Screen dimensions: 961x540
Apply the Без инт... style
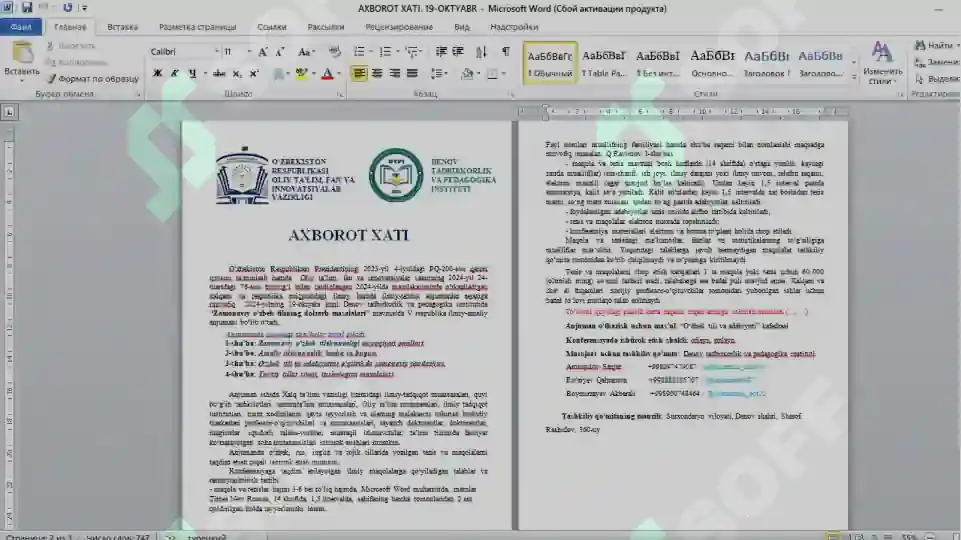[x=658, y=63]
